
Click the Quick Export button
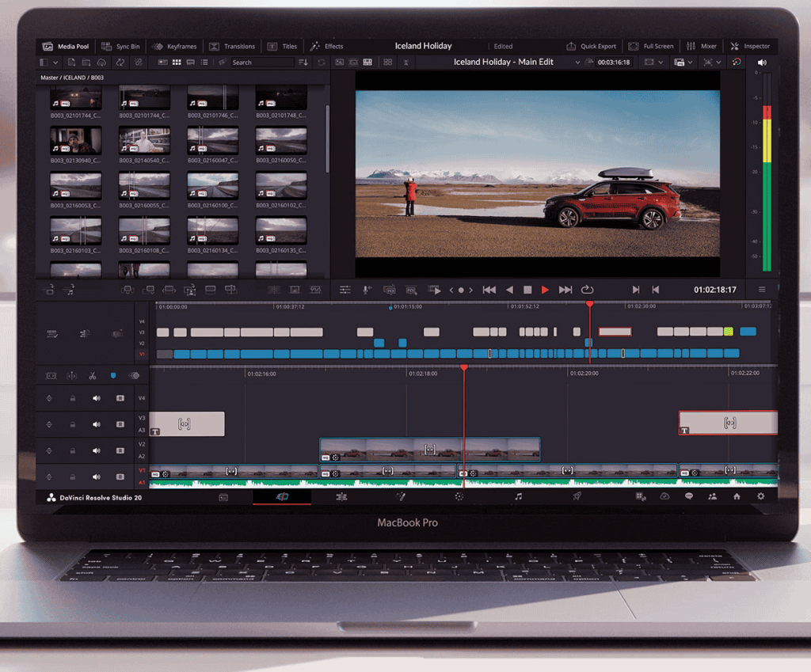pyautogui.click(x=592, y=47)
